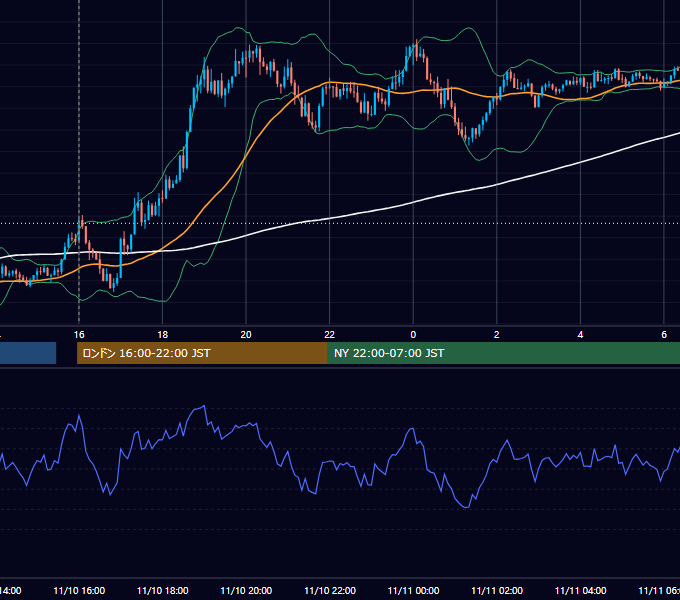This screenshot has width=680, height=600.
Task: Click the 11/11 00:00 date label
Action: [413, 590]
